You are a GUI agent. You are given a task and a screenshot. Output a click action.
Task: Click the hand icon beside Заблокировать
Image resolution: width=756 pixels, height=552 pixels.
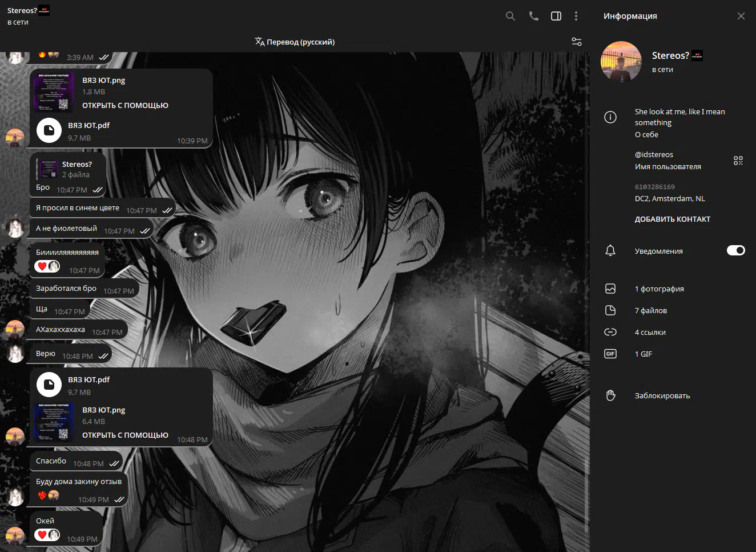coord(610,395)
